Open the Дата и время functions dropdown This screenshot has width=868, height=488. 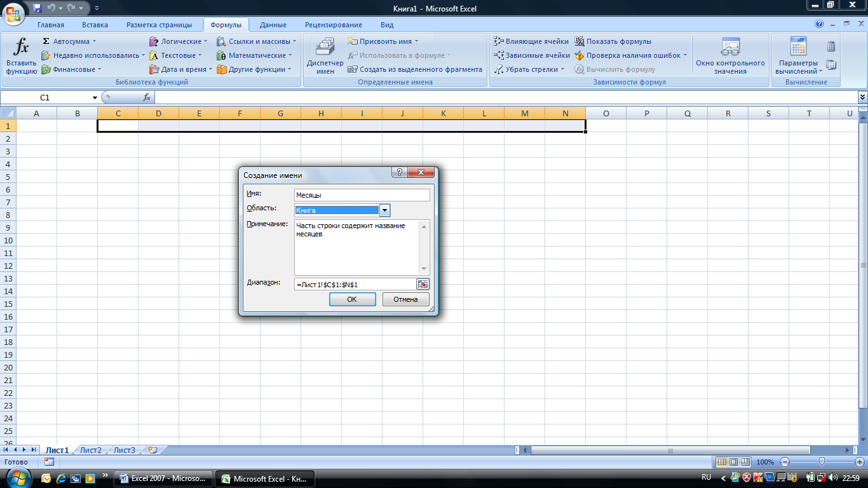coord(181,69)
